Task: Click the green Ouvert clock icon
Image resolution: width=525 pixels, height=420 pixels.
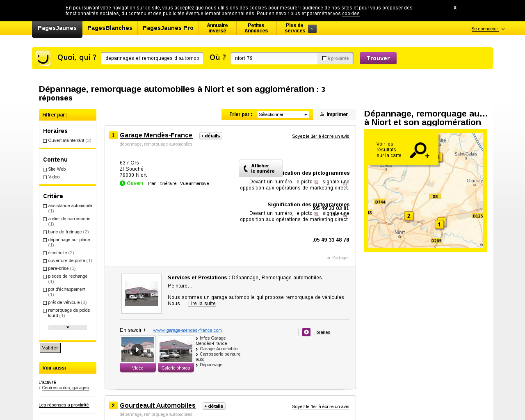Action: [122, 183]
